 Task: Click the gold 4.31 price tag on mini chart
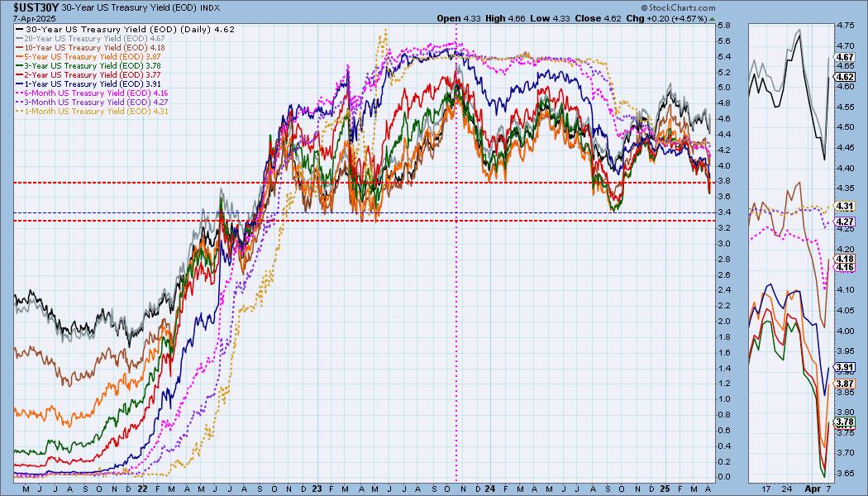(846, 206)
